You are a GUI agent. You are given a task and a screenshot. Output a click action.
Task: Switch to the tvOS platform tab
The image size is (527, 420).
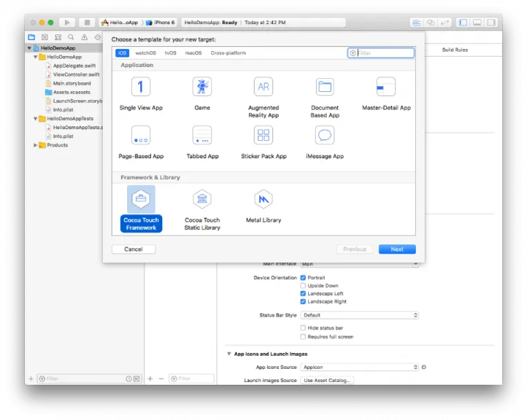(171, 53)
